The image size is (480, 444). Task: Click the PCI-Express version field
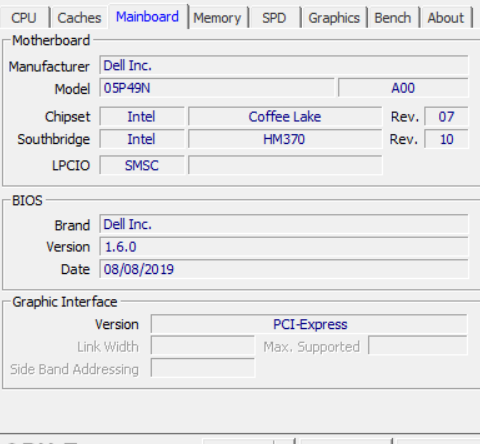coord(309,324)
